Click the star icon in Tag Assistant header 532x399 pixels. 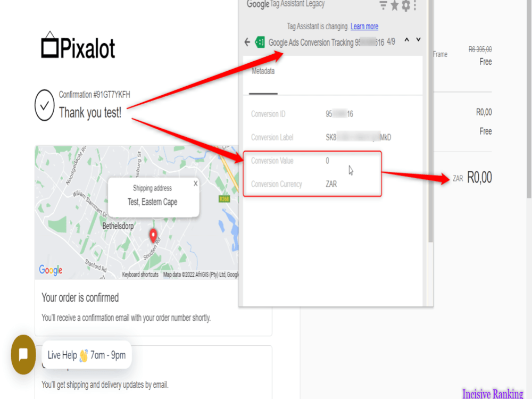tap(394, 5)
